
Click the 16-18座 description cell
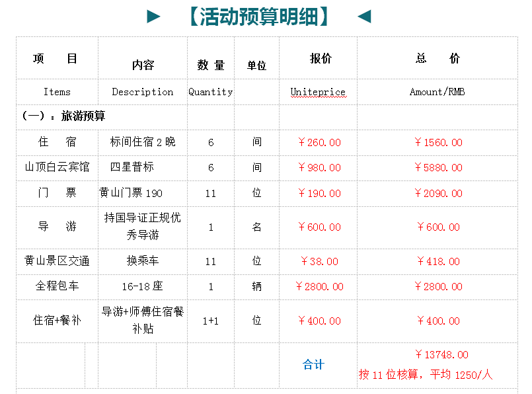143,286
